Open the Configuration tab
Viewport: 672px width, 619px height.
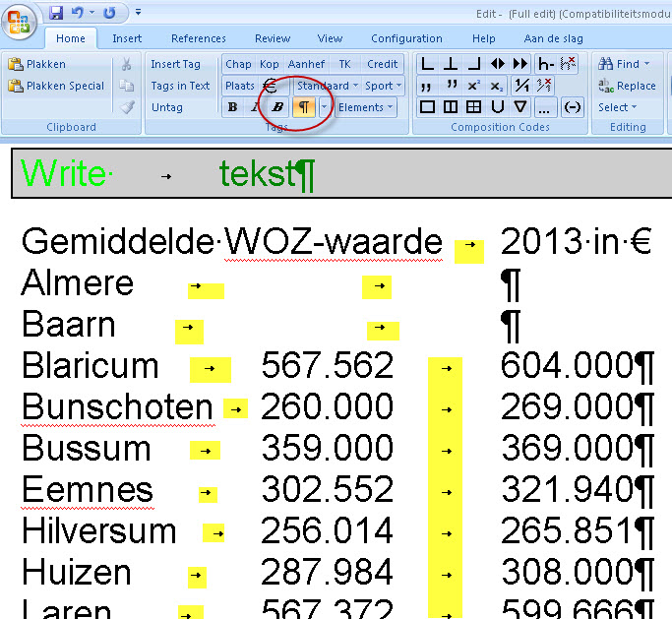[x=406, y=38]
